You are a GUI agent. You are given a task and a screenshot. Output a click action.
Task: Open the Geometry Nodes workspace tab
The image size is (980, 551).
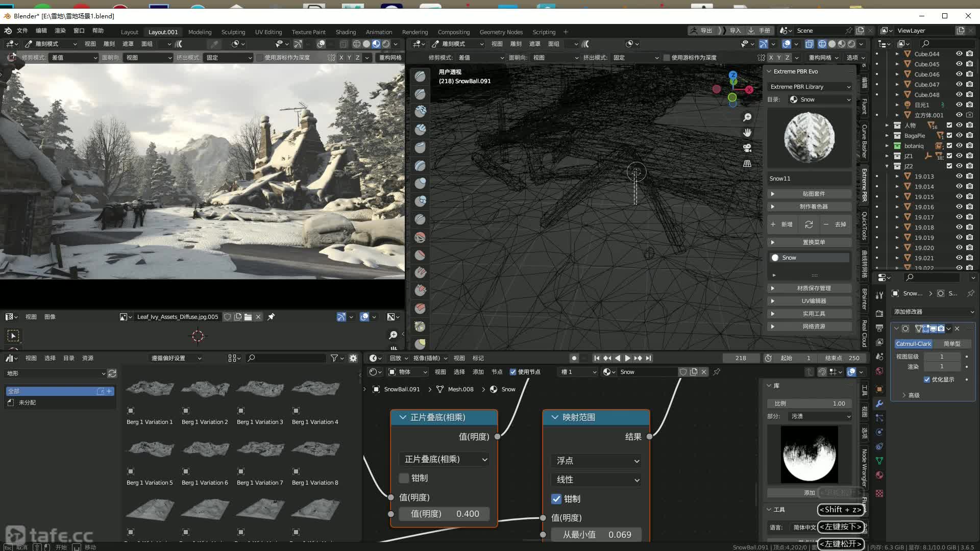coord(501,32)
